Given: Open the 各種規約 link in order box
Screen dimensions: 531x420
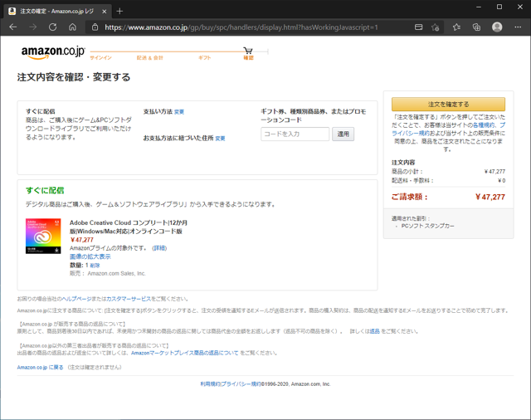Looking at the screenshot, I should [x=484, y=125].
